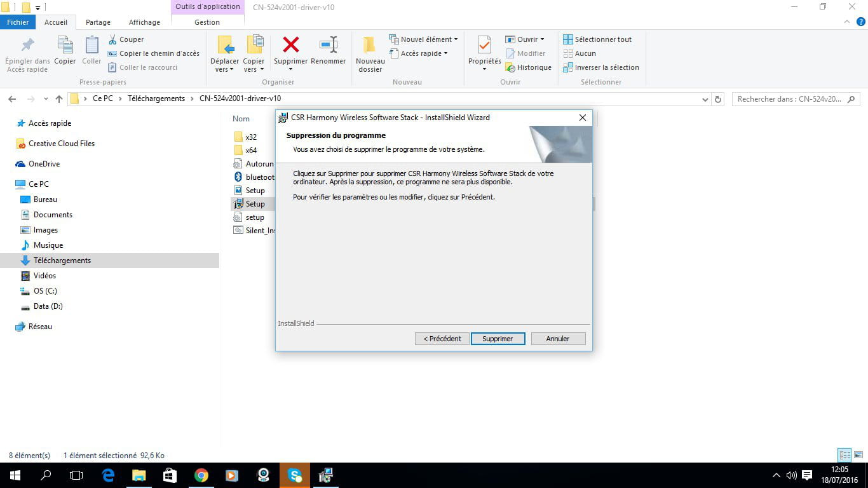Click Inverser la sélection
Viewport: 868px width, 488px height.
[x=601, y=67]
